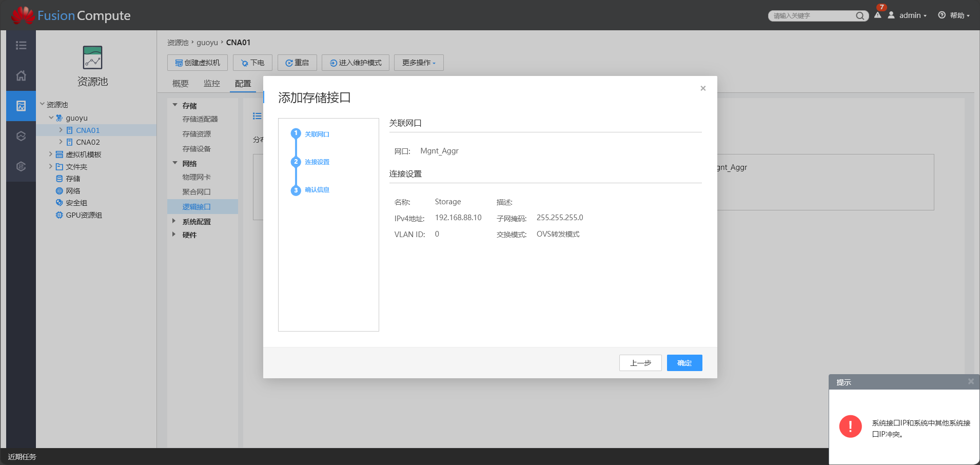Image resolution: width=980 pixels, height=465 pixels.
Task: Collapse the 网络 config section
Action: click(x=175, y=163)
